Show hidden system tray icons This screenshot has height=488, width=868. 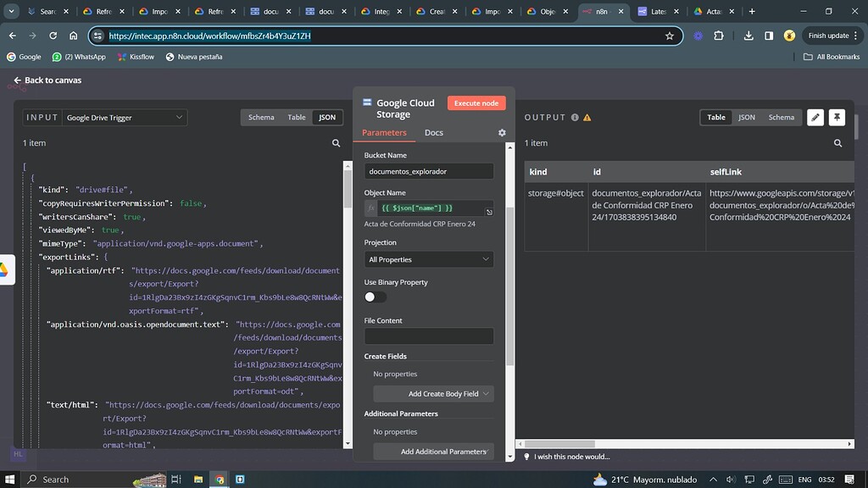pyautogui.click(x=713, y=480)
